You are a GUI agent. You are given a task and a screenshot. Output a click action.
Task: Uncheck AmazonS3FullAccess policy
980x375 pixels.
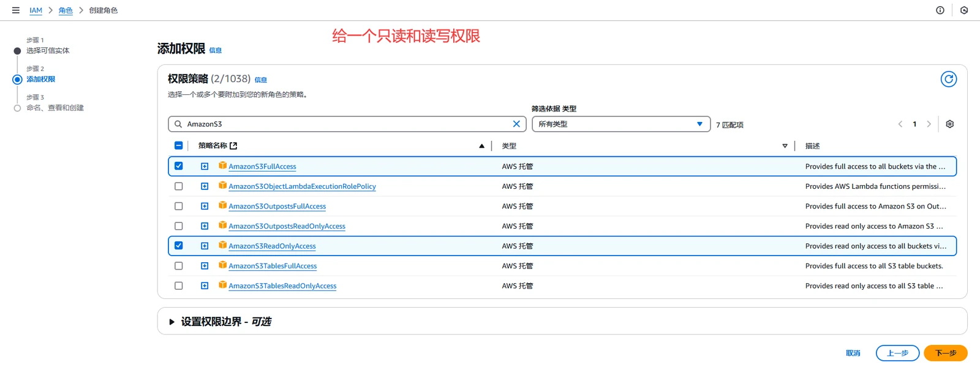click(179, 166)
